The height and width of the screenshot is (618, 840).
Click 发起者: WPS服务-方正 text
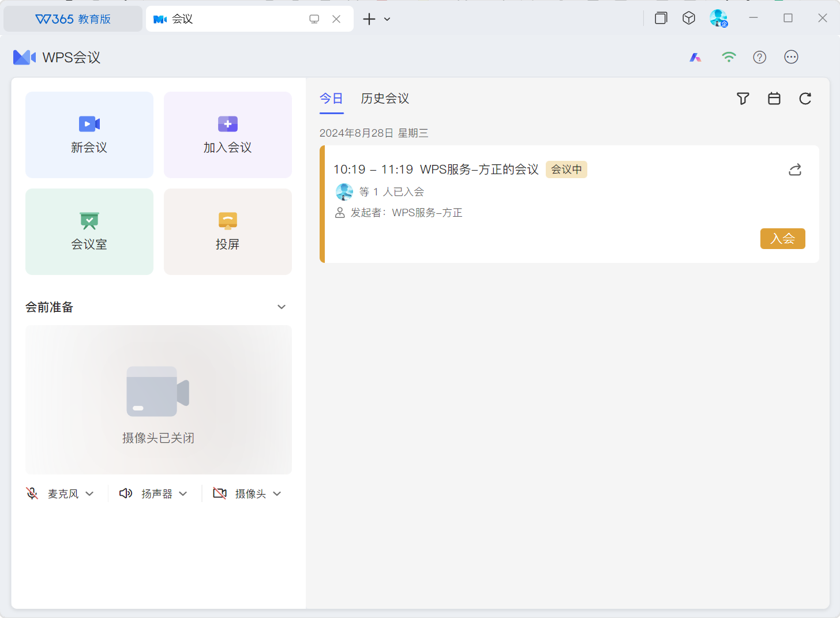click(407, 213)
